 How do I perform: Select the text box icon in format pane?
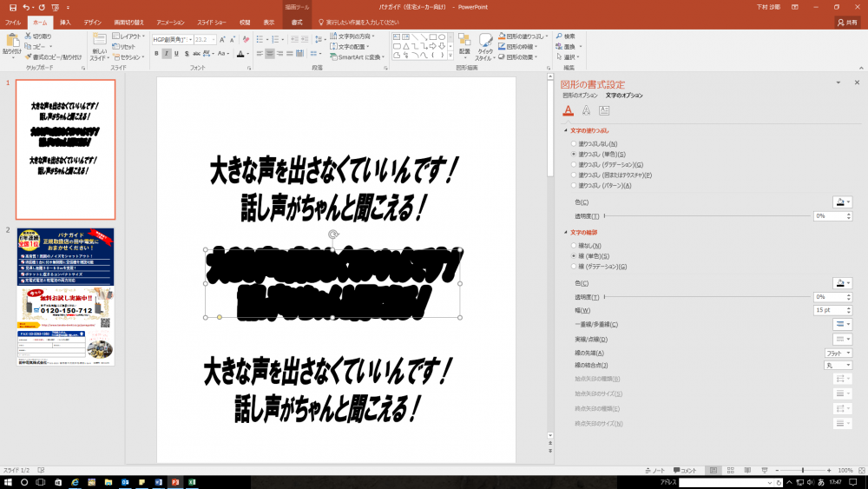pos(604,110)
